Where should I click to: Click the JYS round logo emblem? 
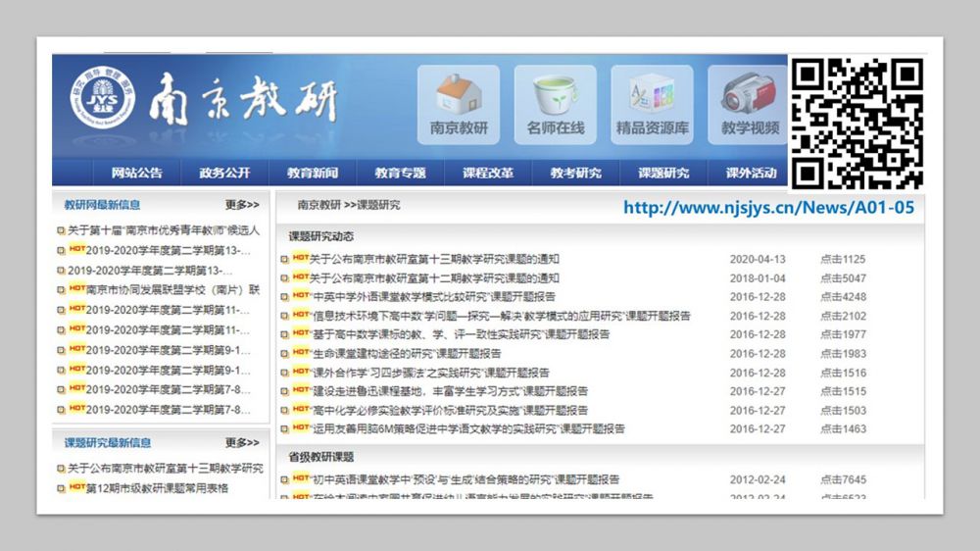(90, 99)
